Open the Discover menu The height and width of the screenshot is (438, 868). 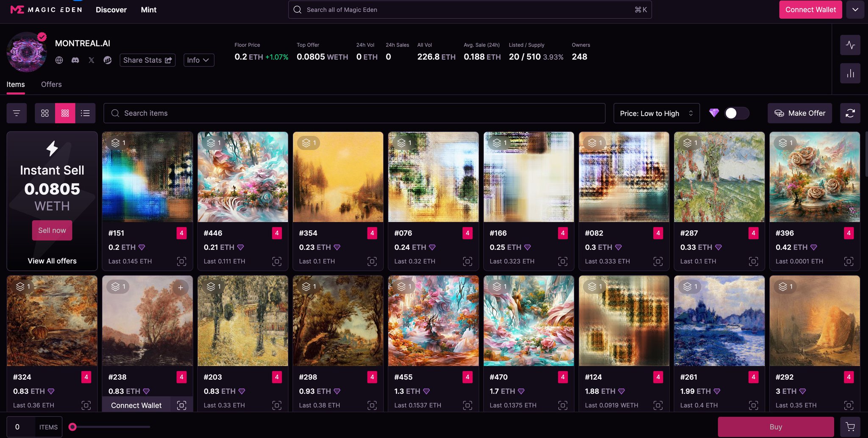tap(111, 10)
